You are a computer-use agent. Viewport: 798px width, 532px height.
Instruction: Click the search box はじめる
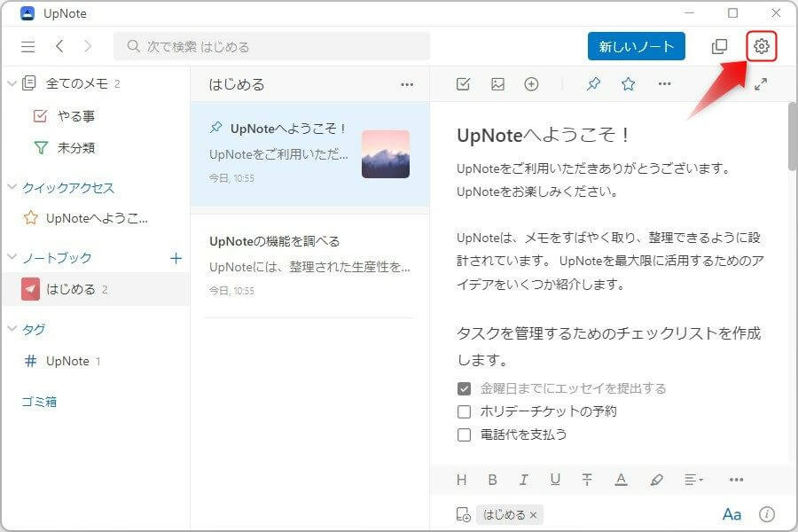272,46
